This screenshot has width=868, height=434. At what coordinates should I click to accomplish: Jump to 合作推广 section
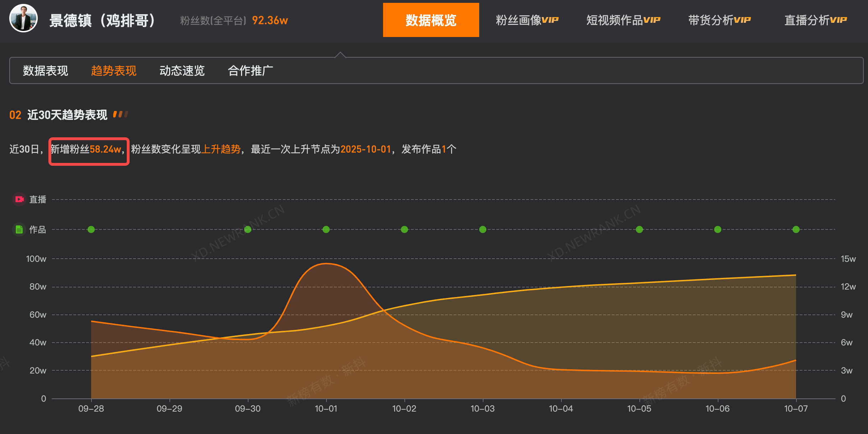pos(250,71)
